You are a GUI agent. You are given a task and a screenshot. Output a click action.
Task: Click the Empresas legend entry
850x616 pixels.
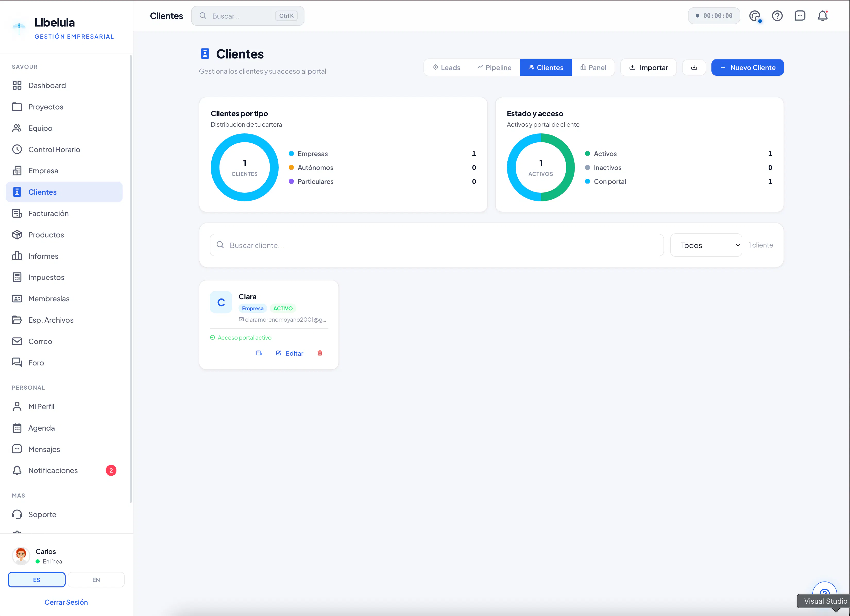(x=383, y=154)
